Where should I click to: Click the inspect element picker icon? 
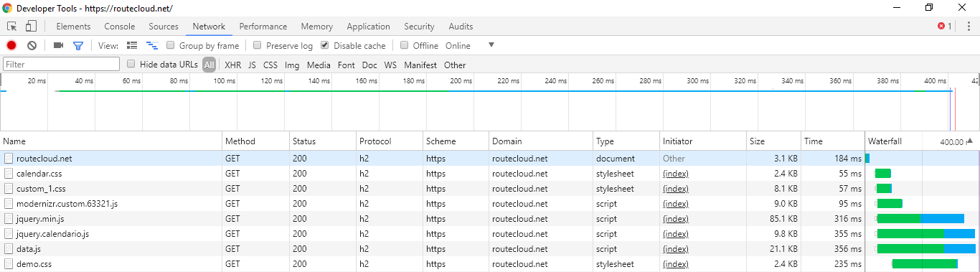[x=12, y=27]
